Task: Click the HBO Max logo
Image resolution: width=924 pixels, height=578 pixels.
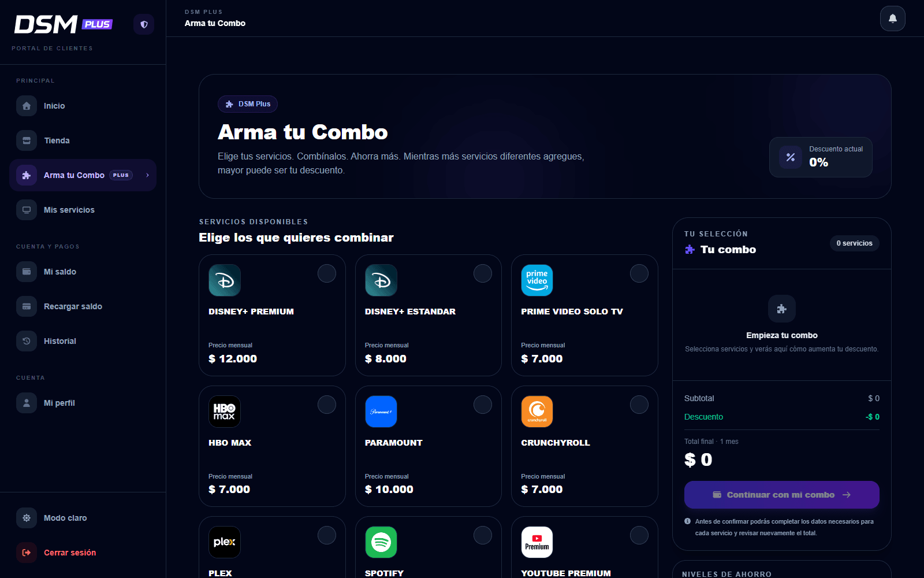Action: tap(225, 412)
